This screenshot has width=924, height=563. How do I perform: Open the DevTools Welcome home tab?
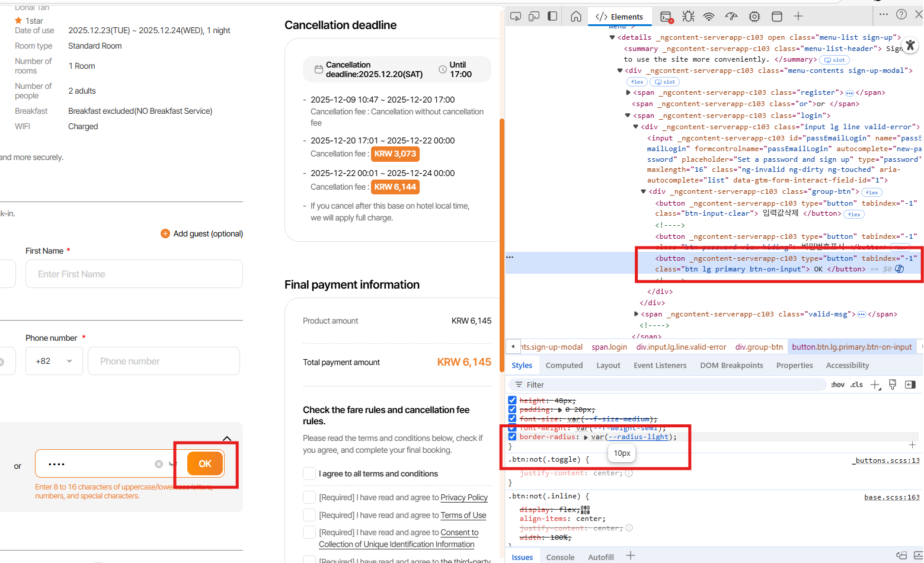(575, 17)
